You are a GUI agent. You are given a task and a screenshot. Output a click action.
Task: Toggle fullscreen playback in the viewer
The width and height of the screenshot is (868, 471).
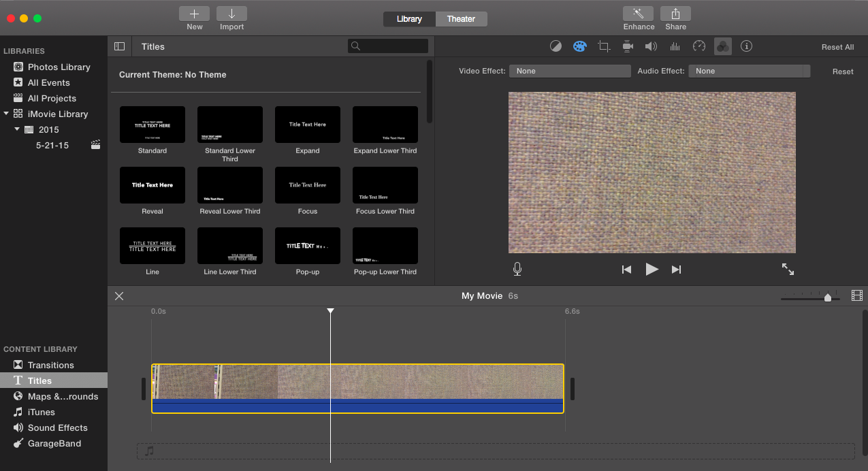click(788, 270)
